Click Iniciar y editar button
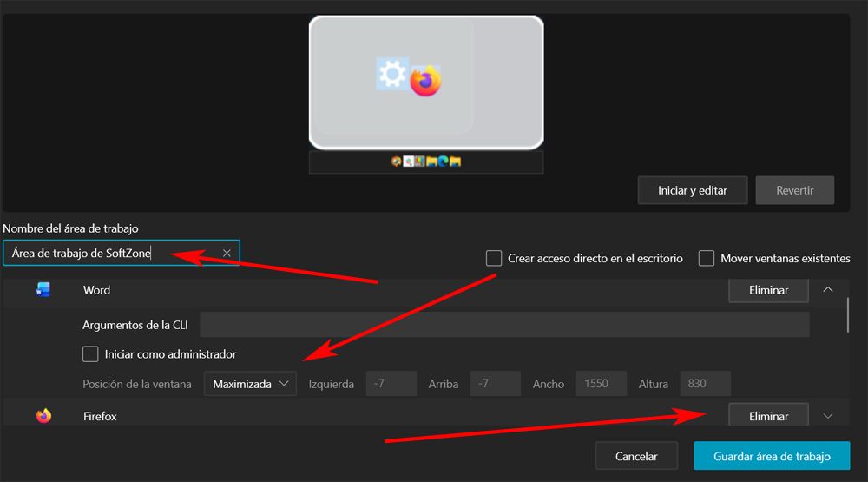This screenshot has width=868, height=482. [x=693, y=190]
